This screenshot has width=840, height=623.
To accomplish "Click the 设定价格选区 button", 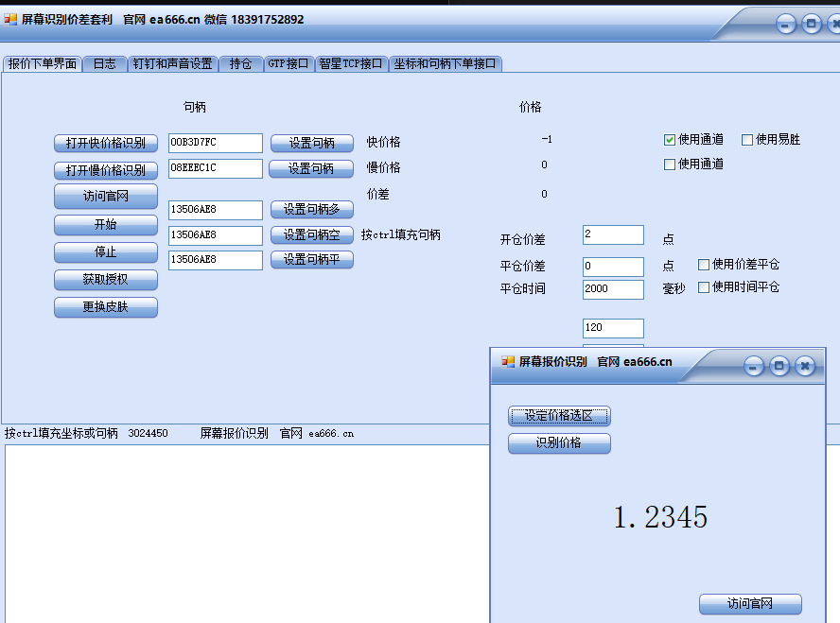I will click(x=559, y=416).
